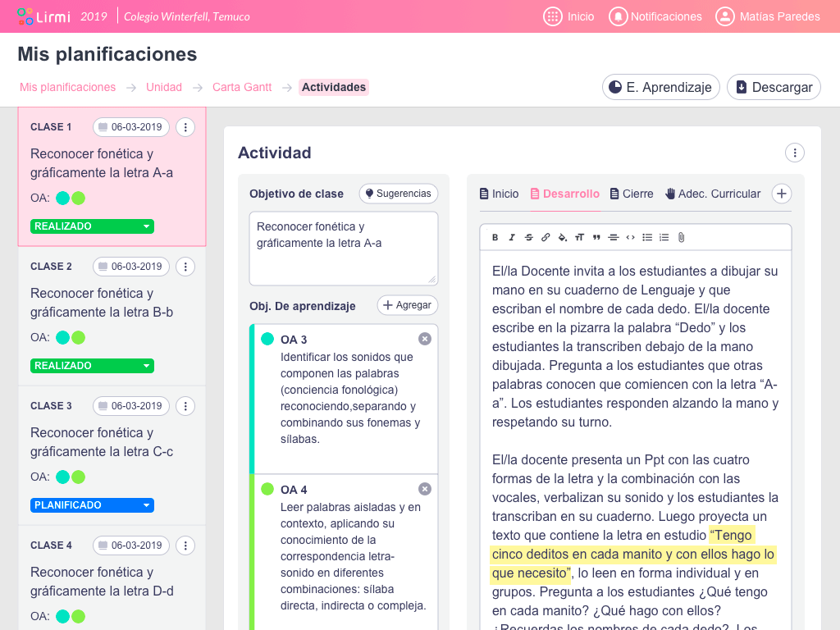This screenshot has height=630, width=840.
Task: Click the Colegio Winterfell, Temuco header text
Action: click(x=187, y=16)
